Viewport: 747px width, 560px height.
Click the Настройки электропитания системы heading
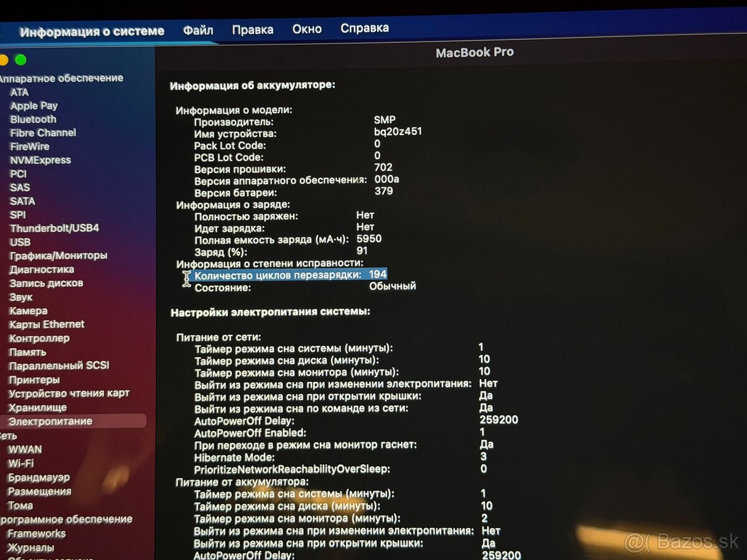point(270,312)
